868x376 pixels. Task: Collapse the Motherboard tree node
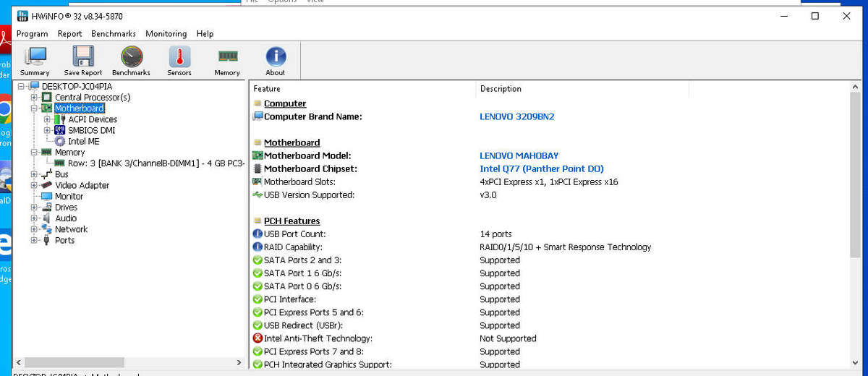tap(34, 108)
